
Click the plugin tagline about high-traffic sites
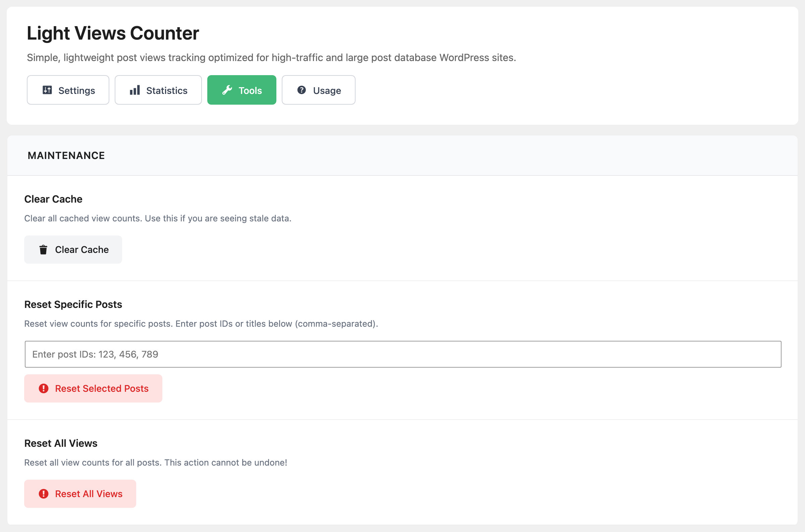click(271, 58)
